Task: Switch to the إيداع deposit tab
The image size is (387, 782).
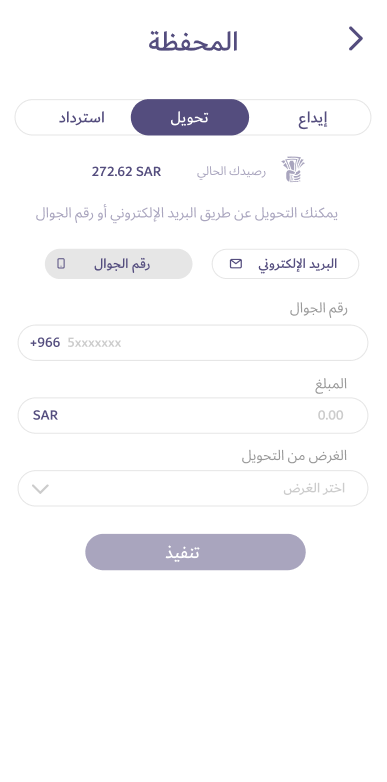Action: pos(313,118)
